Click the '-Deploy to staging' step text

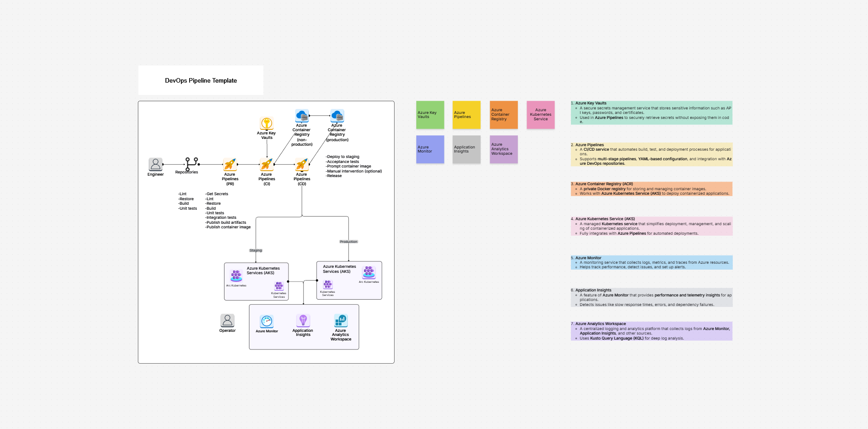coord(342,157)
